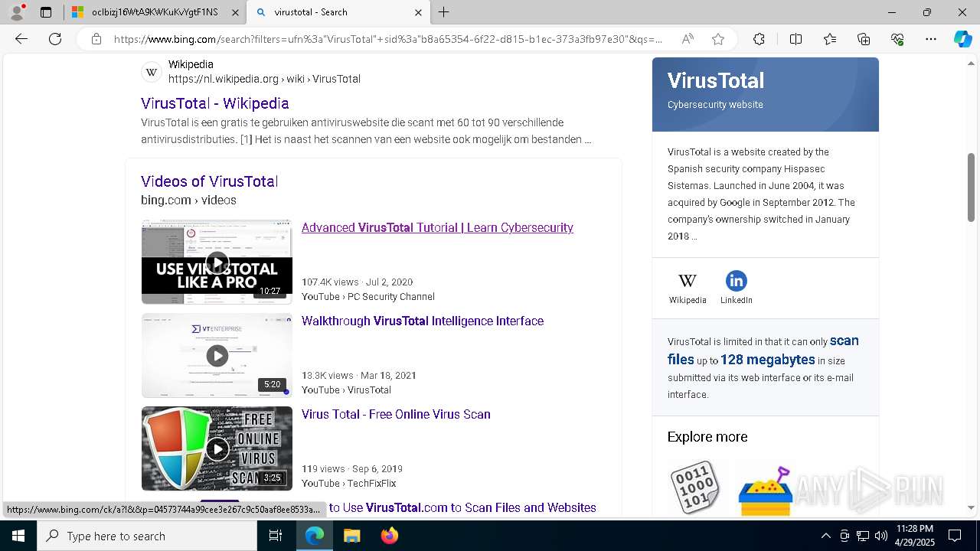Open the VirusTotal - Wikipedia result link
Screen dimensions: 980x551
tap(214, 103)
